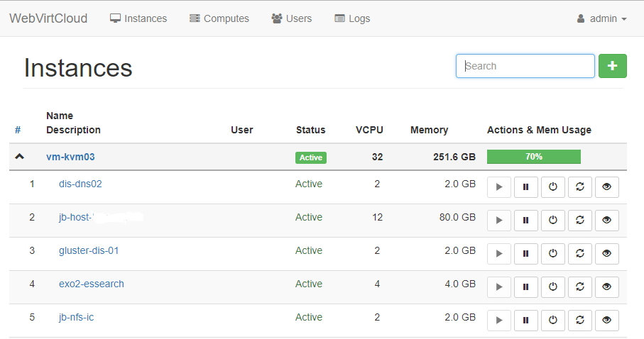Open console eye icon for dis-dns02
The image size is (644, 339).
607,187
